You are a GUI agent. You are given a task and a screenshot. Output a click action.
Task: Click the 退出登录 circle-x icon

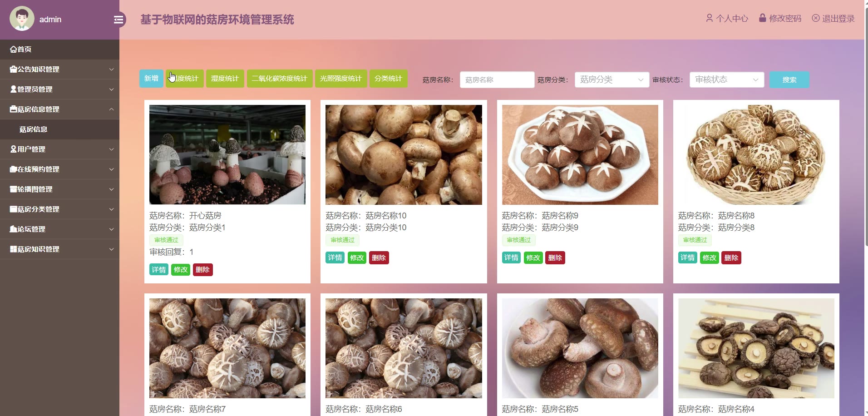point(816,18)
